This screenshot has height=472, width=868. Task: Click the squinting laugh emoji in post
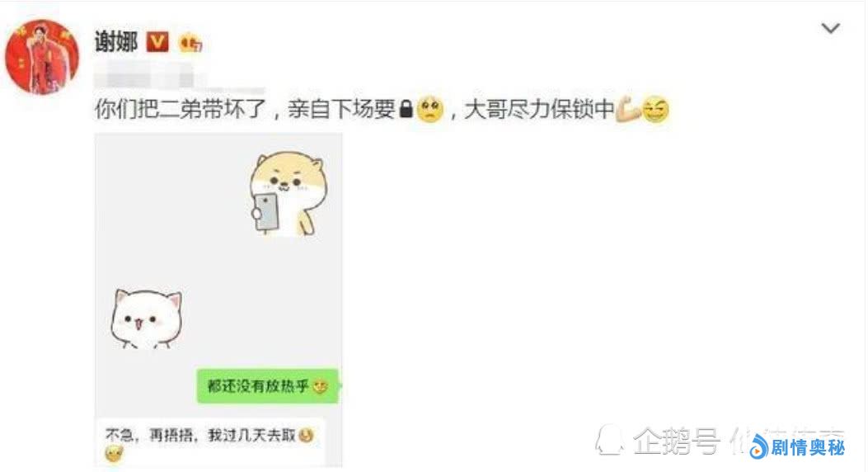656,109
